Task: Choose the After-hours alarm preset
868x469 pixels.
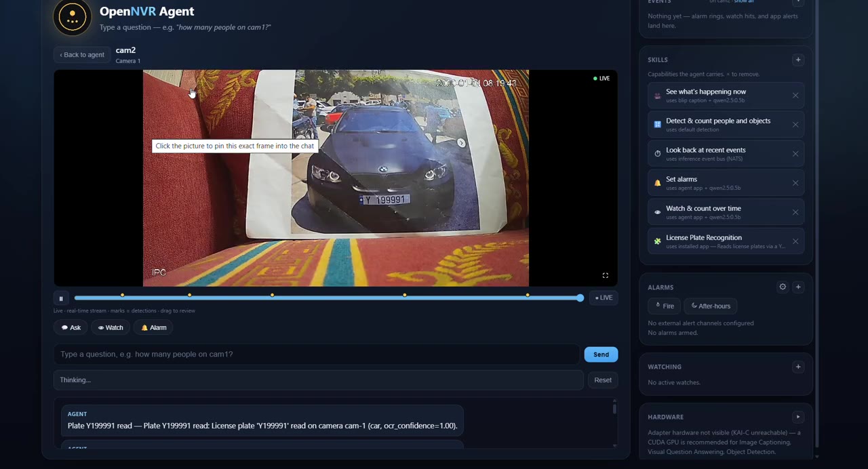Action: [711, 306]
